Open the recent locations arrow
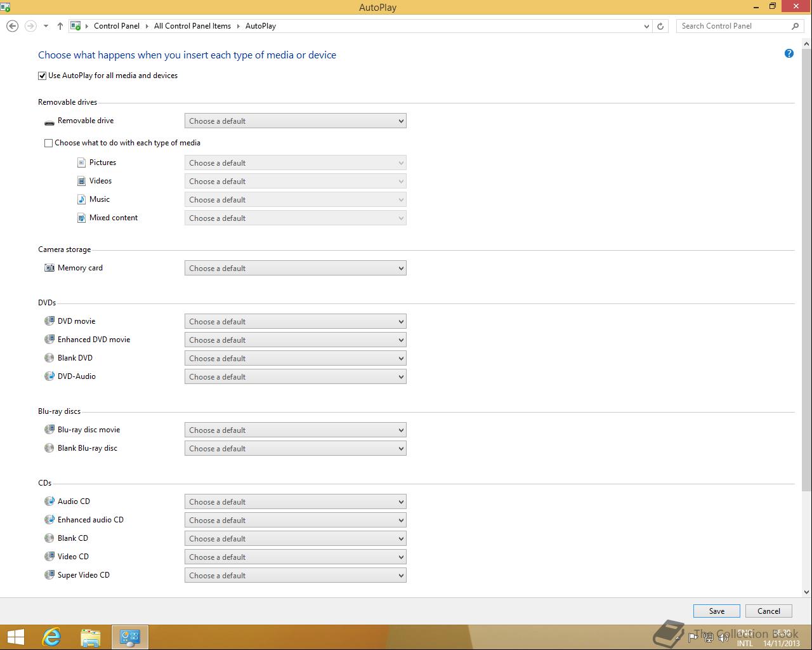The height and width of the screenshot is (650, 812). click(x=46, y=26)
